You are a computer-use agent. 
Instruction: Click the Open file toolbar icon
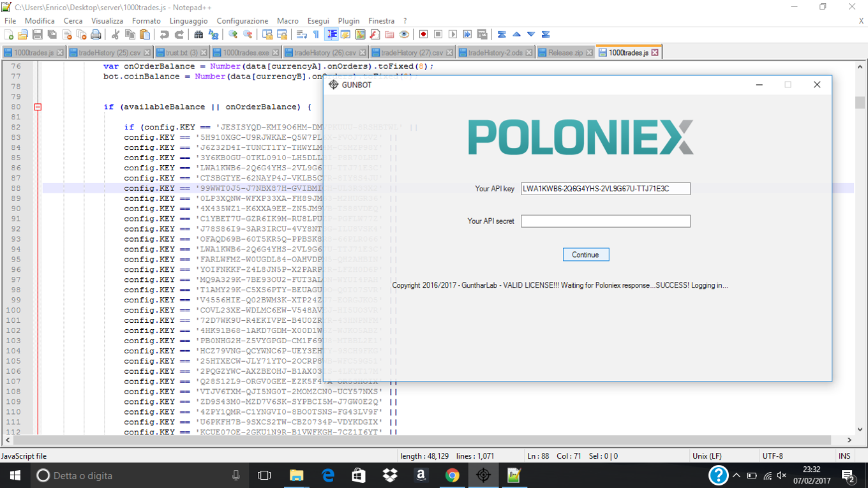tap(22, 34)
